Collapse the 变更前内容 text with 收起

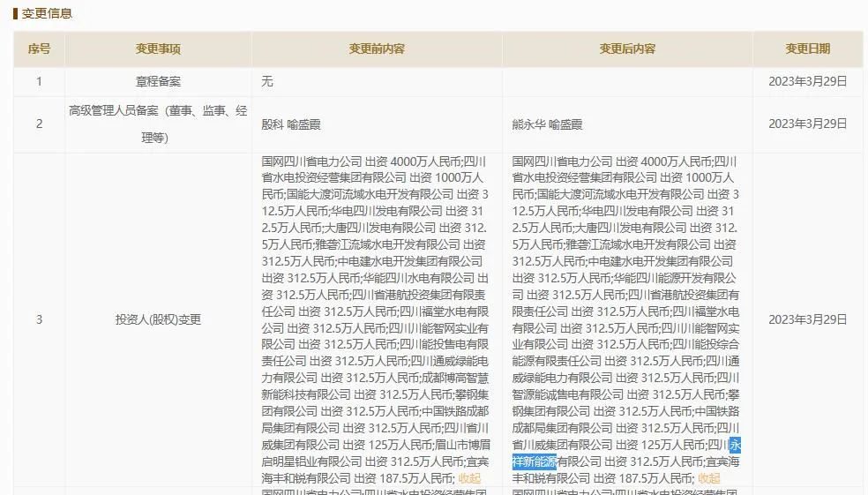(469, 478)
